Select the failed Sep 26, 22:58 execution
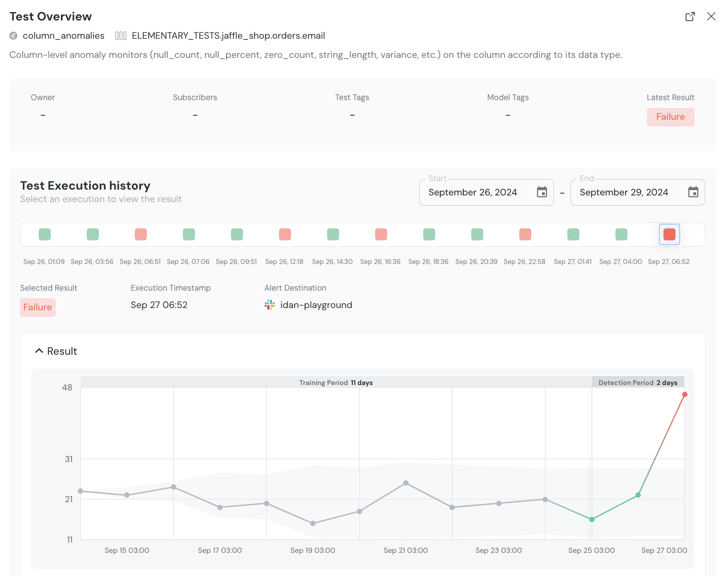The width and height of the screenshot is (728, 576). tap(525, 234)
